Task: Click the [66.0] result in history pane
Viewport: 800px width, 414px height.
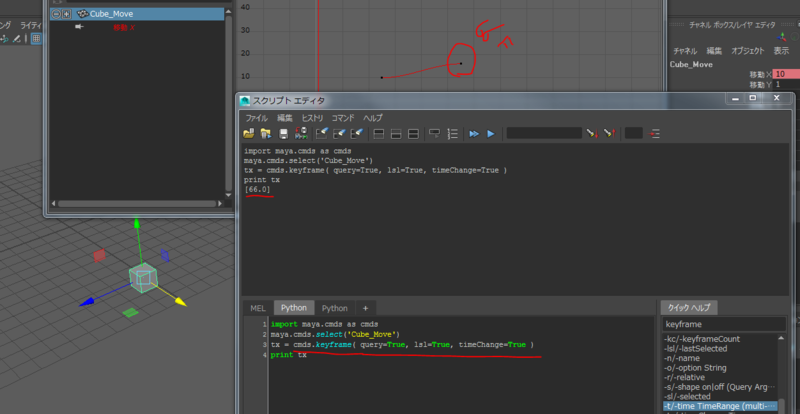Action: point(258,189)
